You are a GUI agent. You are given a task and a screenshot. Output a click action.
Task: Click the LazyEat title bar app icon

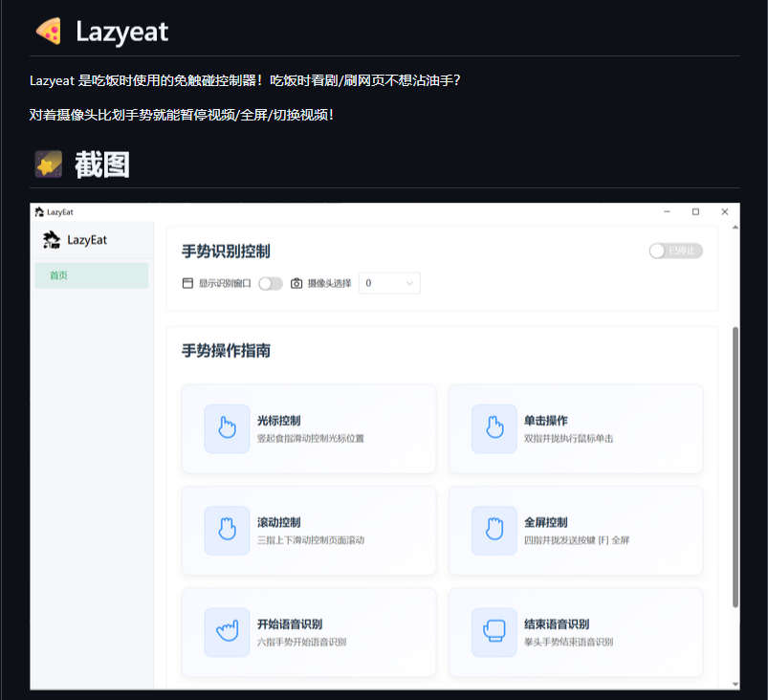[x=39, y=211]
